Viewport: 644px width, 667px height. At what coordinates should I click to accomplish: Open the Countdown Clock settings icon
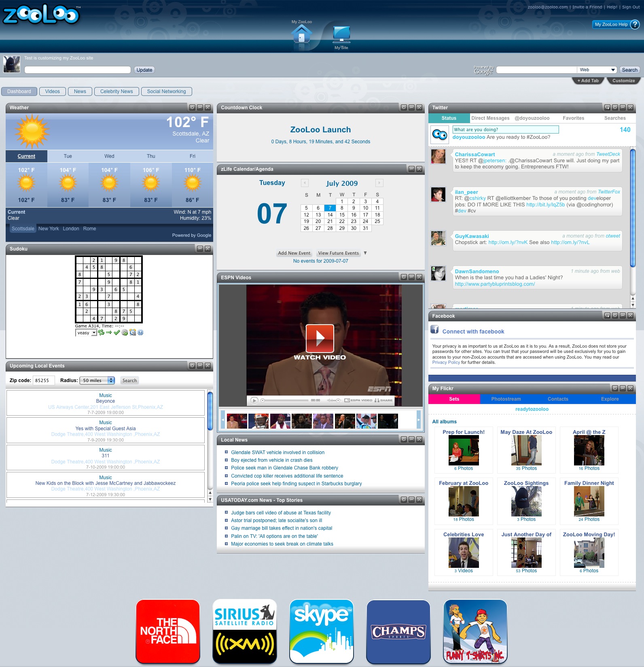point(404,108)
